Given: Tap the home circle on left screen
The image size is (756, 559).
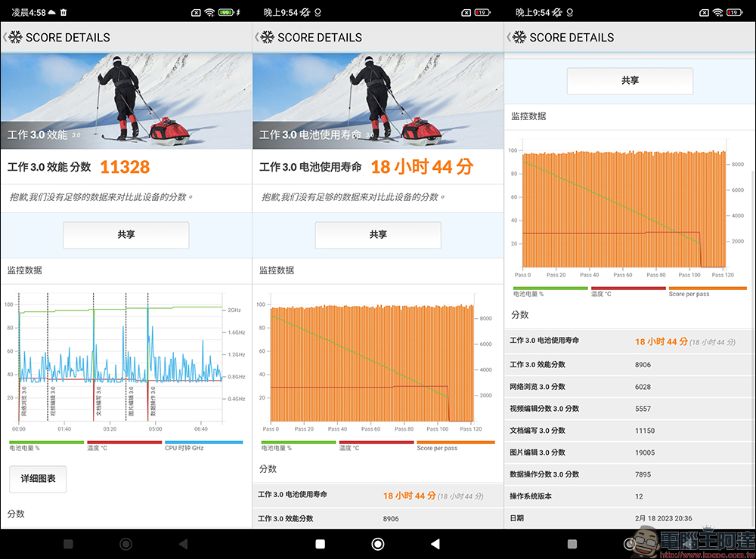Looking at the screenshot, I should tap(125, 544).
